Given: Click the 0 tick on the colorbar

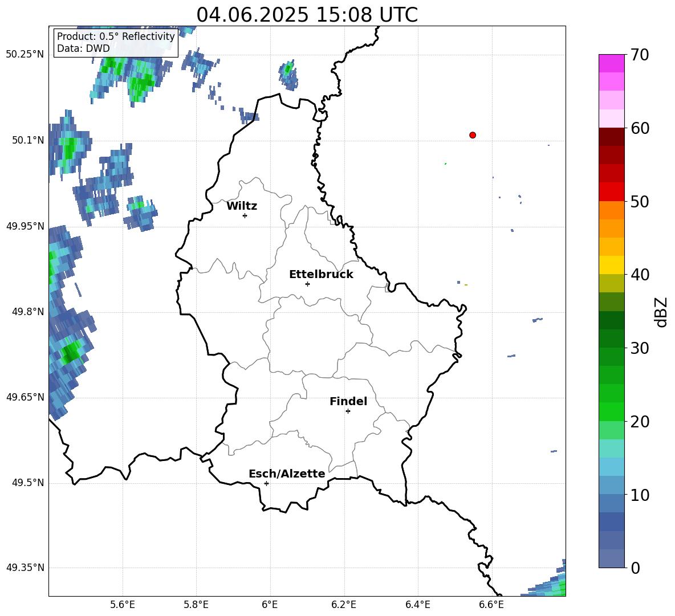Looking at the screenshot, I should (635, 568).
